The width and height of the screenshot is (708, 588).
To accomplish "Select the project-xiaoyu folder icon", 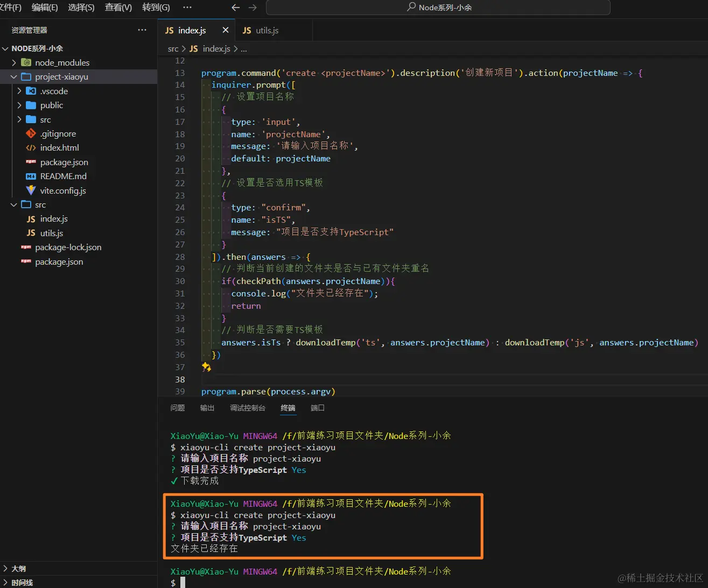I will (26, 77).
